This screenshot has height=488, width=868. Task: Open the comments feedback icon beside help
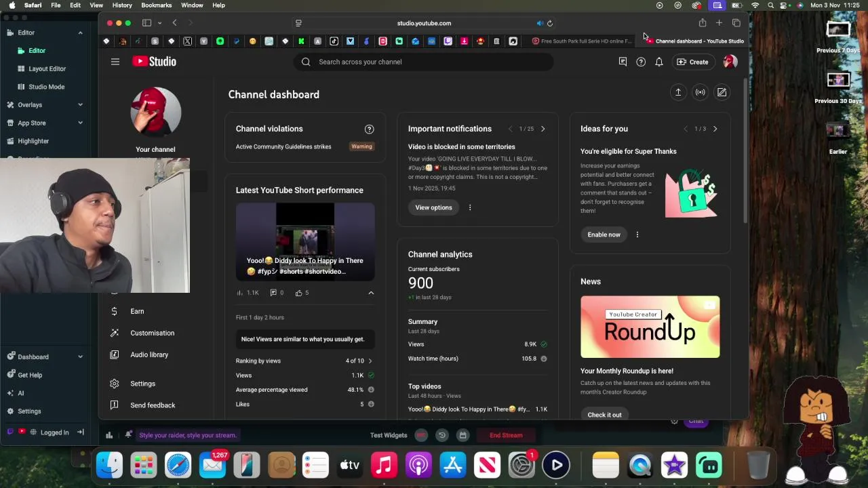point(623,62)
